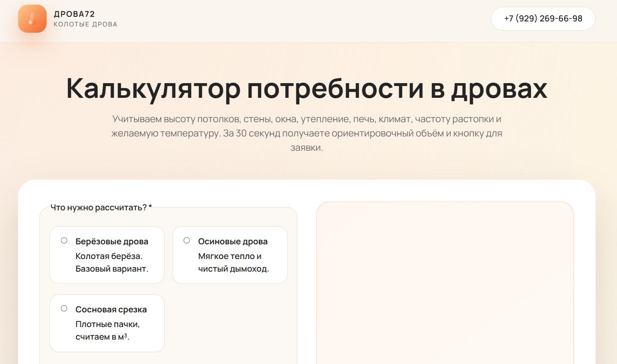Click the ДРОВА72 brand name
The width and height of the screenshot is (617, 364).
74,14
